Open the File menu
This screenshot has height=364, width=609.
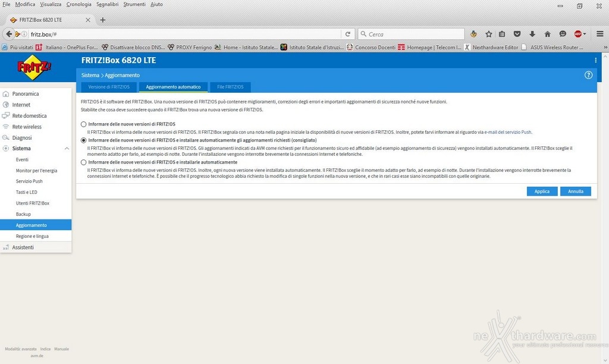pos(6,4)
